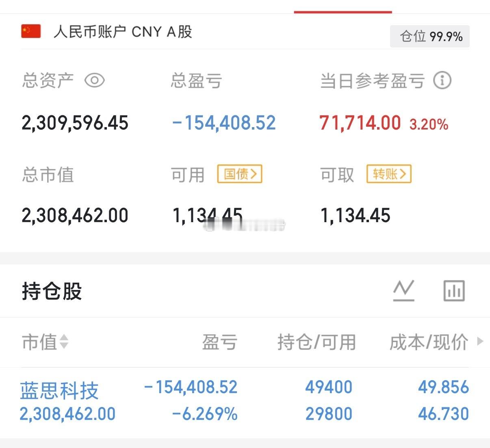Click 蓝思科技 position quantity 49400
This screenshot has width=490, height=448.
(x=329, y=387)
